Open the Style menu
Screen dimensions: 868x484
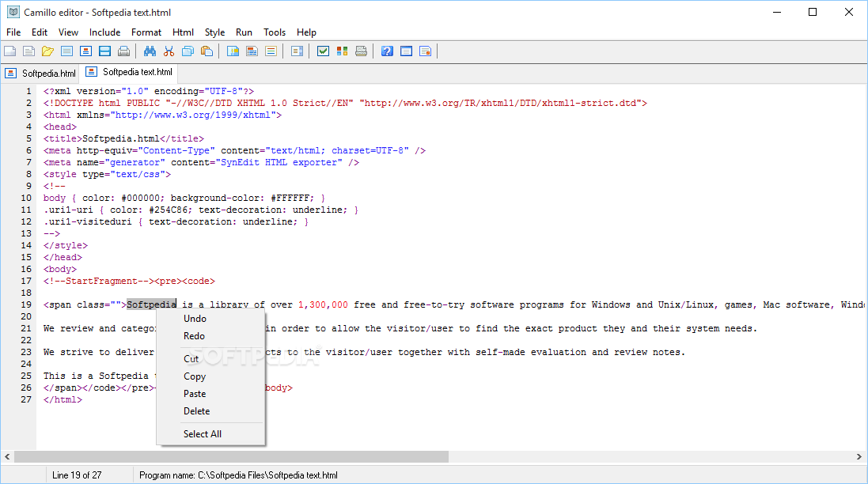[214, 32]
